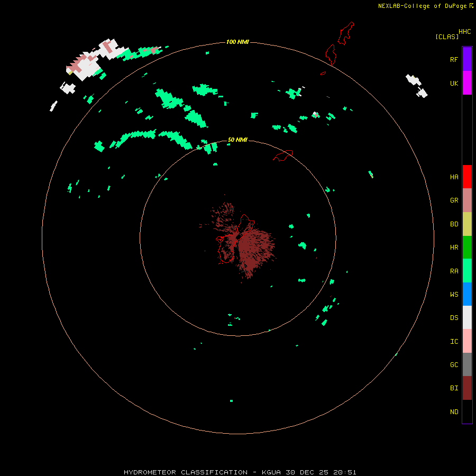Click the 100 NMI range ring label

tap(237, 42)
